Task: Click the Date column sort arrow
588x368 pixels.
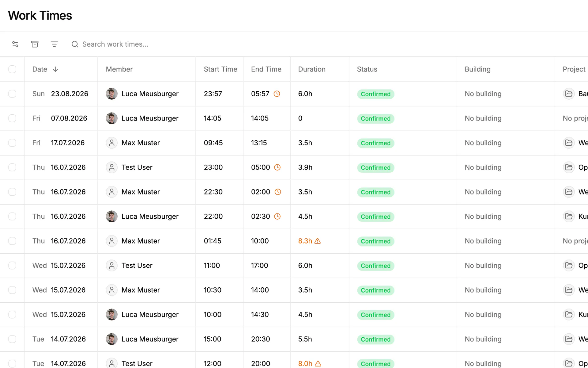Action: pos(55,69)
